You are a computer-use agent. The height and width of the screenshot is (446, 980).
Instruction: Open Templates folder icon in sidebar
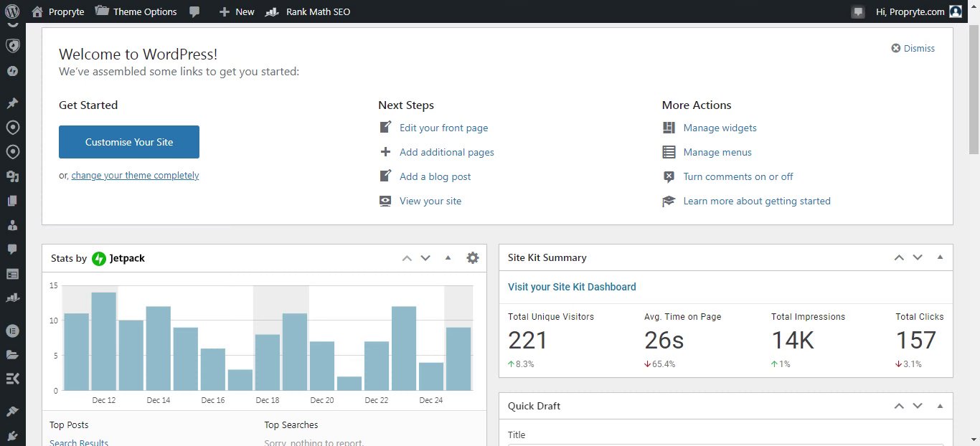click(x=12, y=355)
